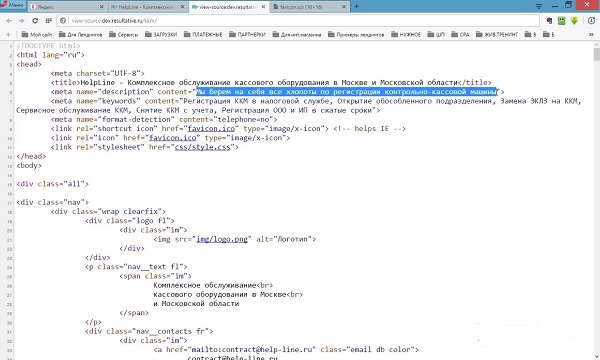Viewport: 600px width, 360px height.
Task: Reload the current page
Action: [x=35, y=21]
